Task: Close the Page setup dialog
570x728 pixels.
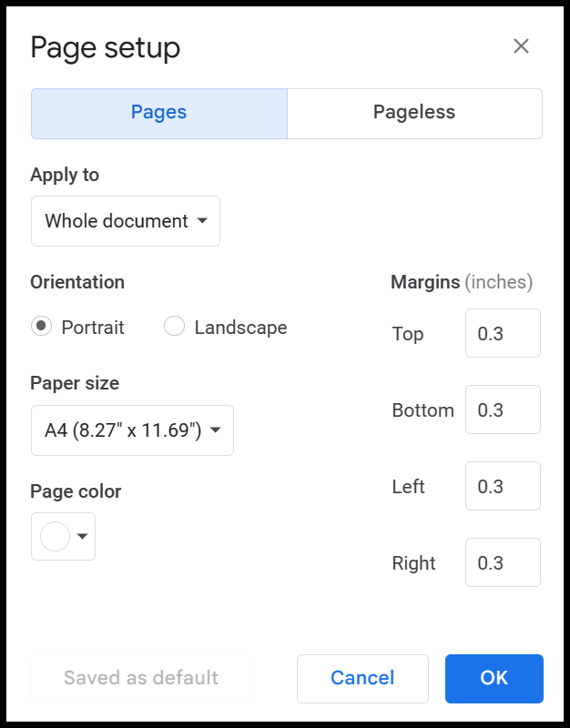Action: pyautogui.click(x=521, y=46)
